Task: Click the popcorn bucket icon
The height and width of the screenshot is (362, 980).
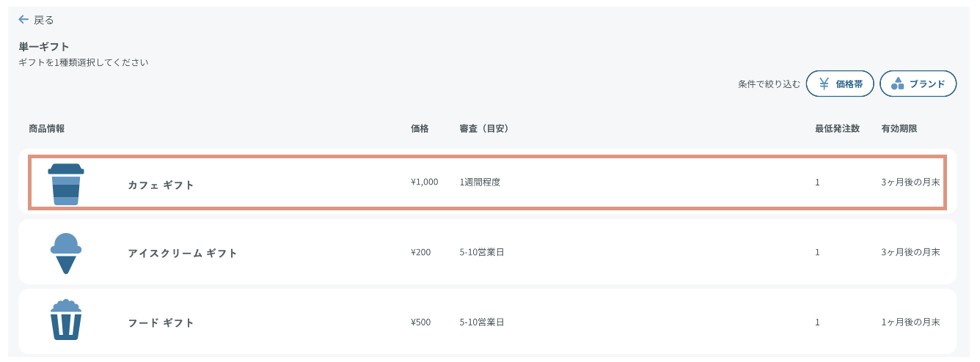Action: (66, 321)
